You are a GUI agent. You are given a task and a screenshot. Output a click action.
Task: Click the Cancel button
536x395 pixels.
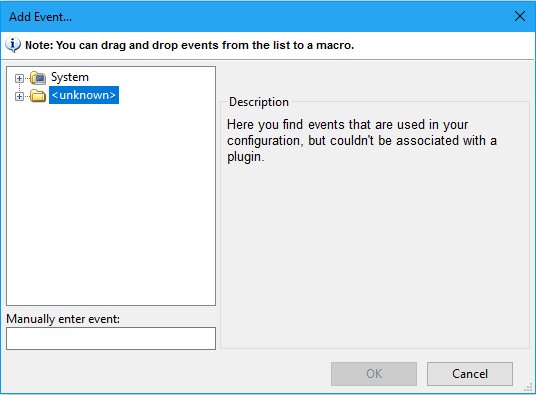click(x=470, y=374)
